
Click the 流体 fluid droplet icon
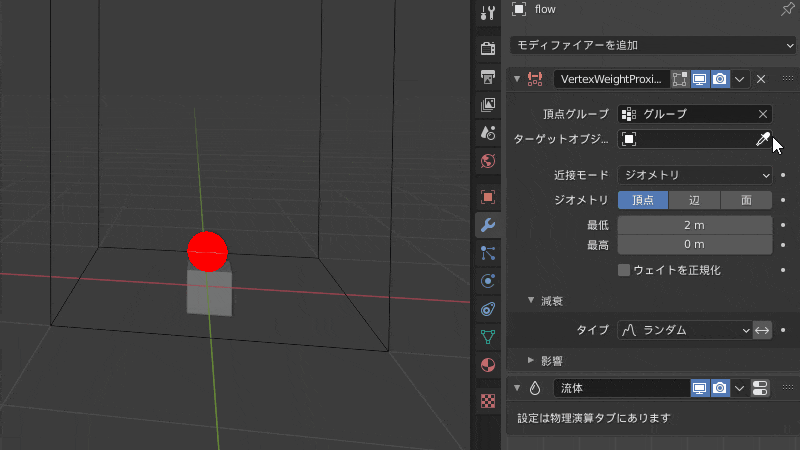(535, 388)
